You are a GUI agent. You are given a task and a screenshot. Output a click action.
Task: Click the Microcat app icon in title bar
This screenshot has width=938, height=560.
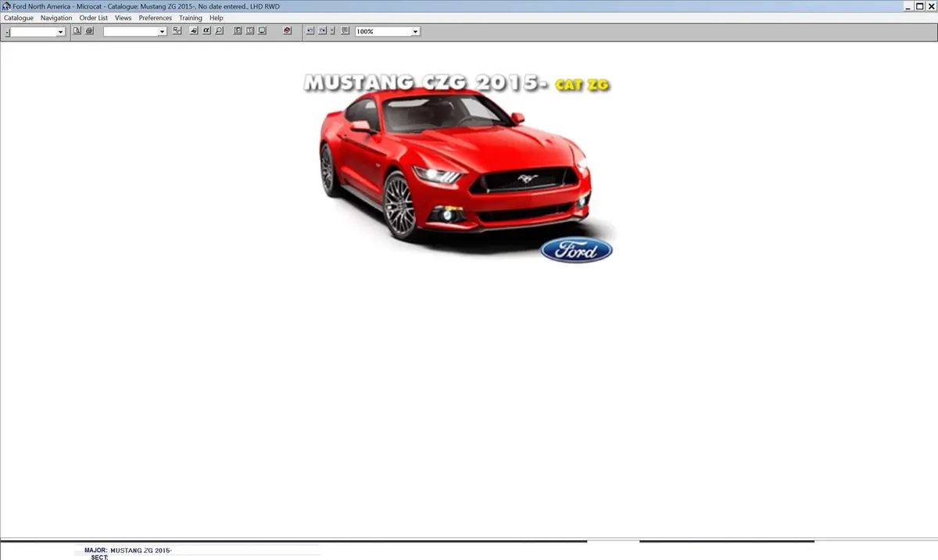[x=6, y=6]
